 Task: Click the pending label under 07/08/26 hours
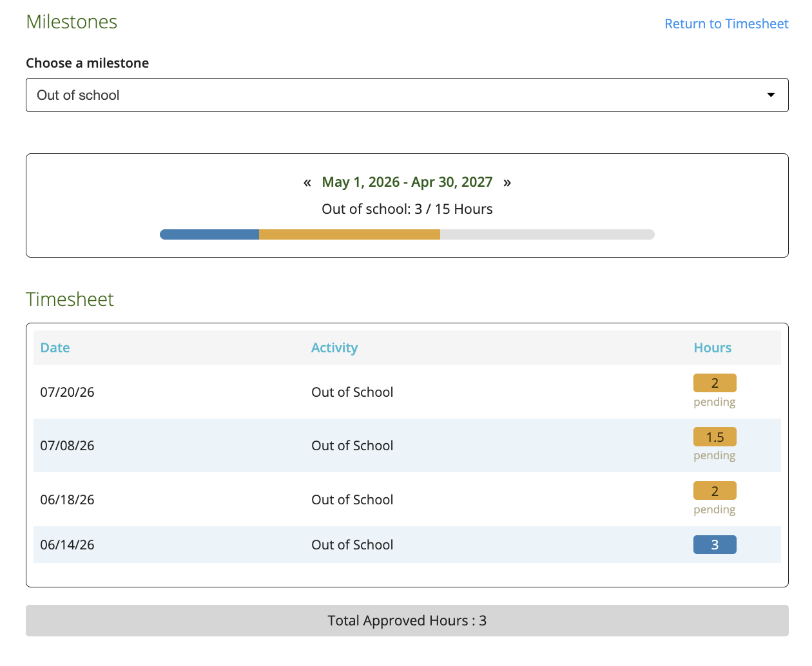714,455
